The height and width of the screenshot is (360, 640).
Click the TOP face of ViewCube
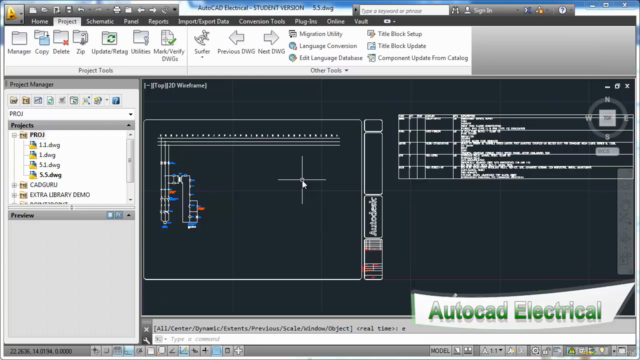click(x=607, y=118)
